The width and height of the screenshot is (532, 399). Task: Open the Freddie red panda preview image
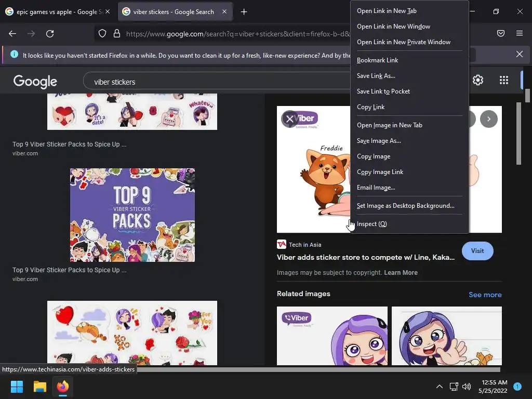314,169
